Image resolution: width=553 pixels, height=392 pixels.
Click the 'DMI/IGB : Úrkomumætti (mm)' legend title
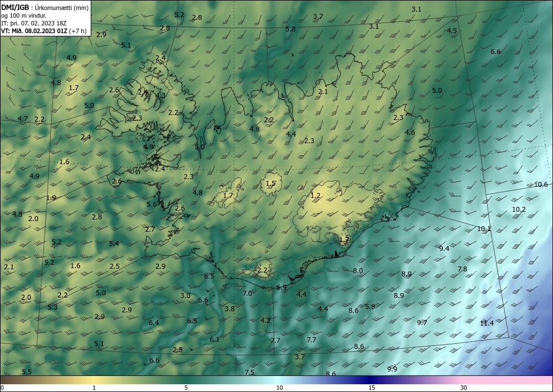(x=45, y=7)
